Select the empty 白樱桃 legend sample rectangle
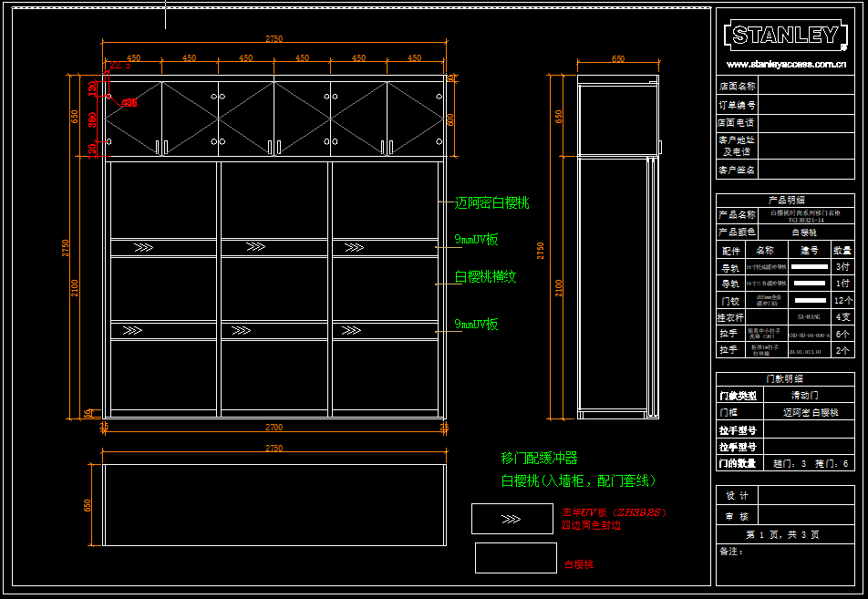Viewport: 868px width, 599px height. (x=515, y=558)
